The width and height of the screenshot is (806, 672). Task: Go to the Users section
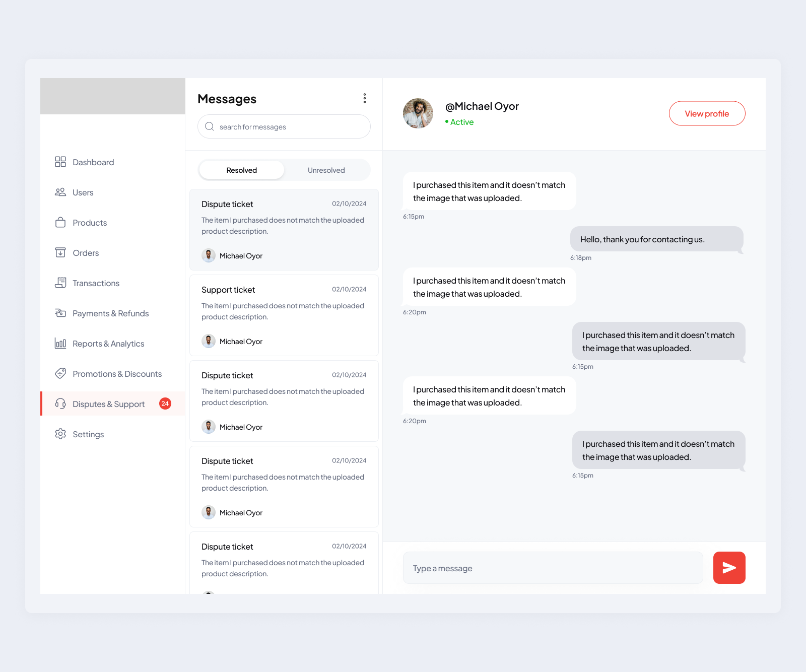coord(113,192)
